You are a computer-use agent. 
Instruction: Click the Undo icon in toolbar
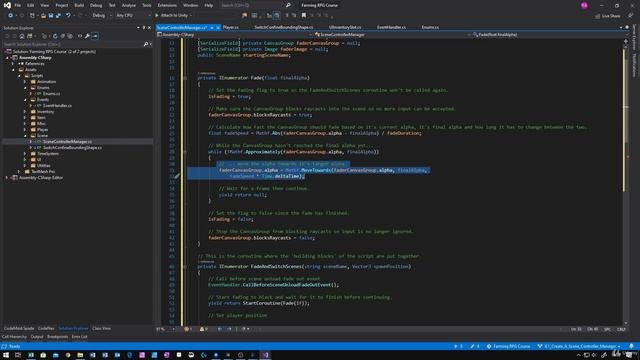tap(68, 16)
